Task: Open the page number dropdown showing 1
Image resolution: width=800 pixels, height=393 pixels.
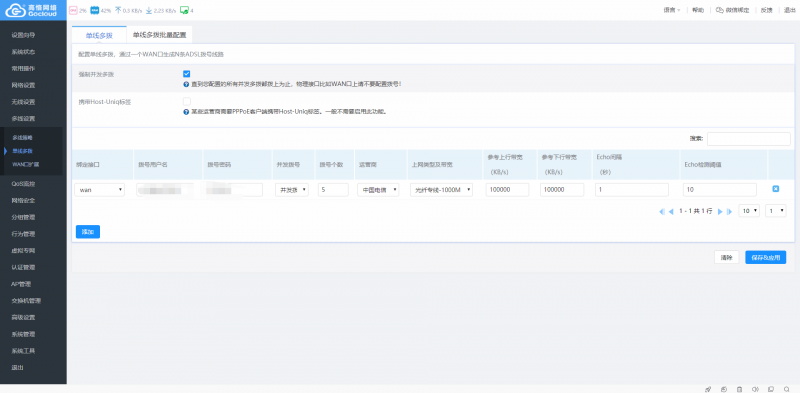Action: click(x=776, y=211)
